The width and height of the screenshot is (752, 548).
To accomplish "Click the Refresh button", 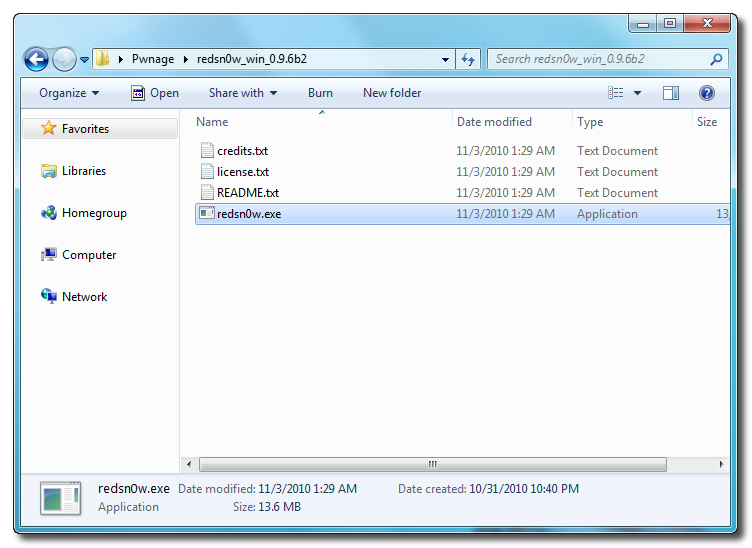I will click(x=468, y=59).
